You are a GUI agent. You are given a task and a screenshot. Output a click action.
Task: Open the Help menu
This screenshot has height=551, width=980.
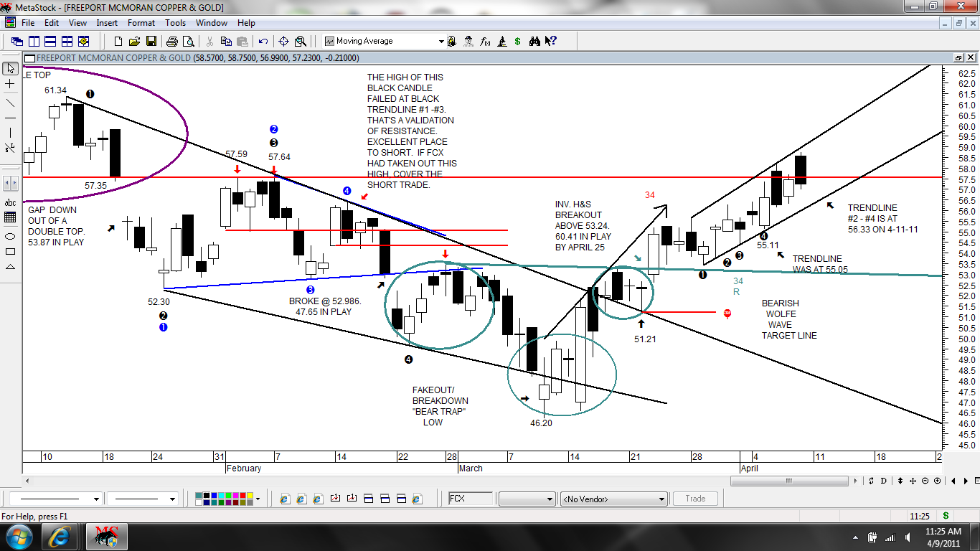(246, 23)
